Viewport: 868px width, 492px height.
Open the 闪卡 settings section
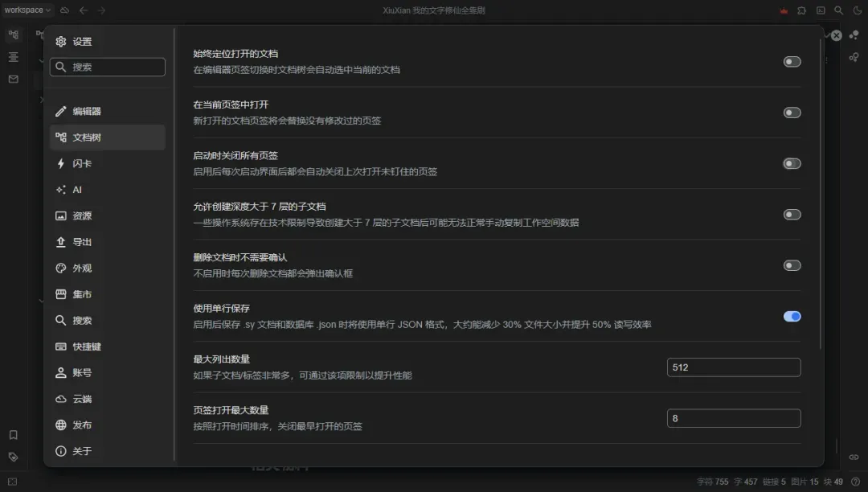point(108,163)
